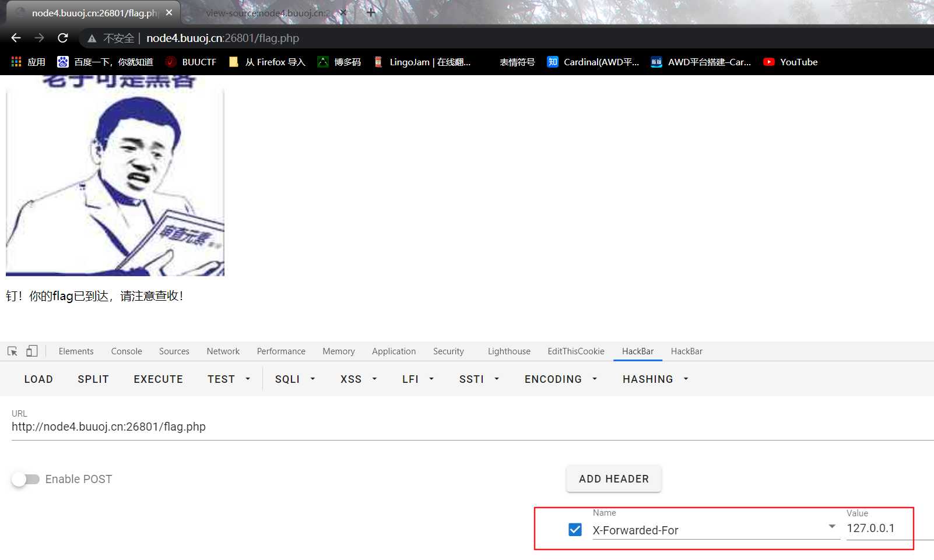Click the ADD HEADER button
The height and width of the screenshot is (560, 934).
pyautogui.click(x=613, y=478)
